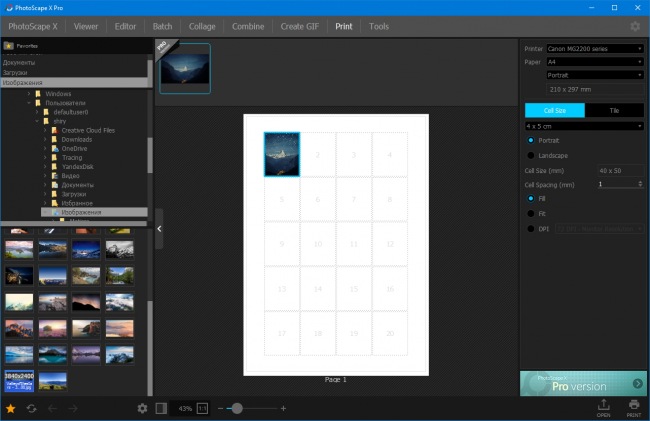
Task: Switch to the Editor tab
Action: point(125,27)
